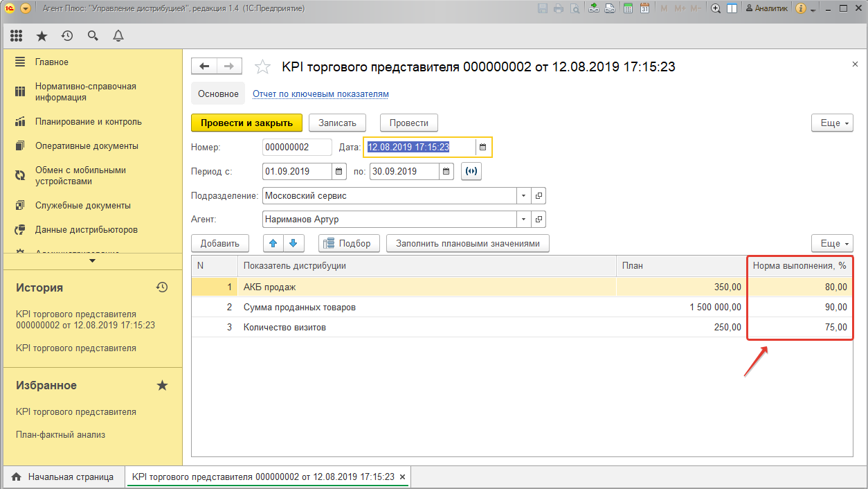Viewport: 868px width, 489px height.
Task: Open Служебные документы section
Action: (x=82, y=206)
